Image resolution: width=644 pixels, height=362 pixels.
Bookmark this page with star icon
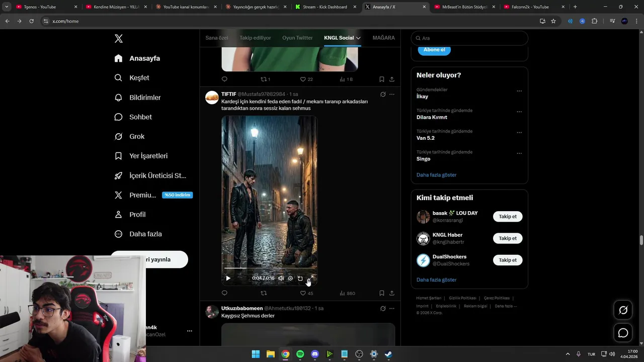tap(553, 21)
